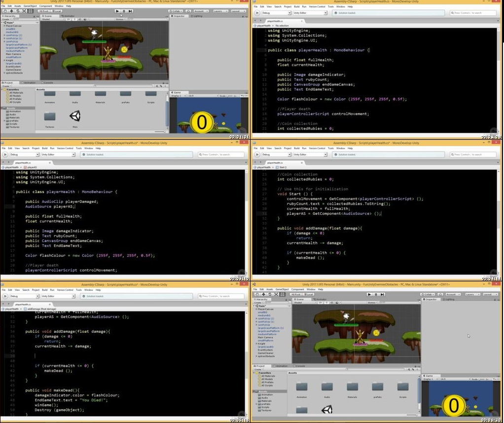Image resolution: width=504 pixels, height=423 pixels.
Task: Open the Shaded draw mode dropdown in top-left Unity Scene
Action: tap(53, 19)
